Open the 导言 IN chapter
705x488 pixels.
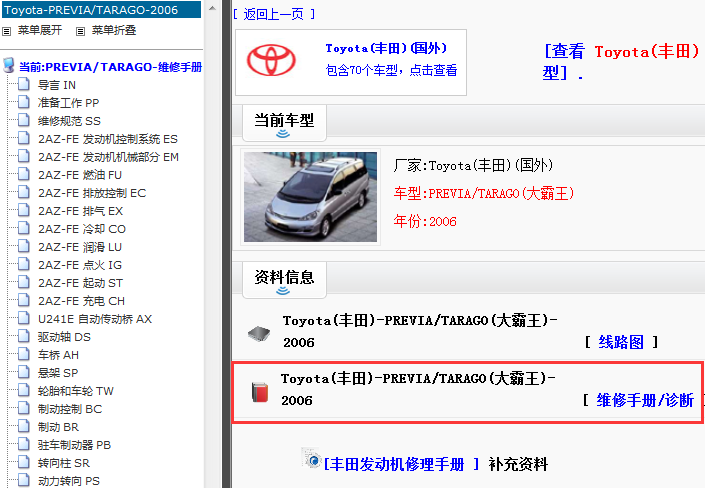click(x=57, y=85)
